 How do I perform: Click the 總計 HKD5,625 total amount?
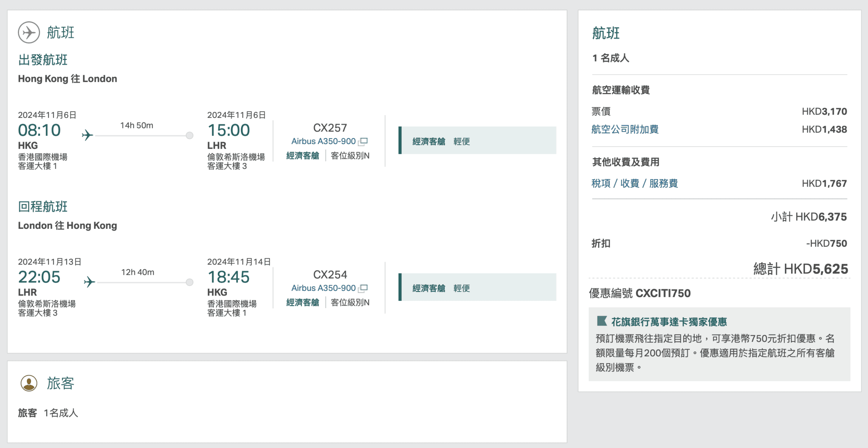click(x=800, y=269)
